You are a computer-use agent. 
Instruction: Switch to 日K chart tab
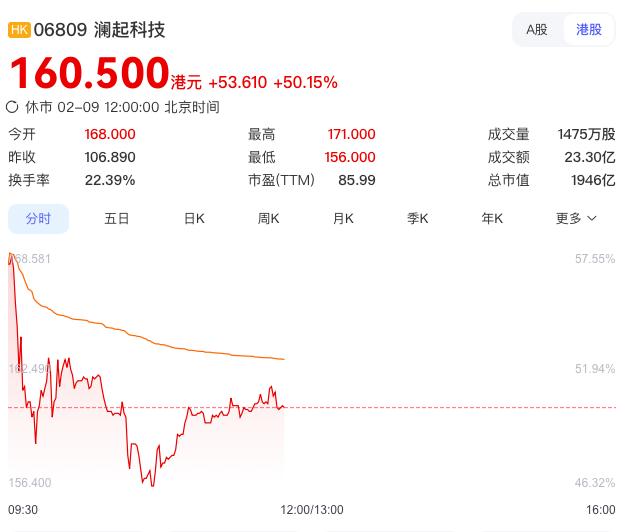(x=194, y=218)
